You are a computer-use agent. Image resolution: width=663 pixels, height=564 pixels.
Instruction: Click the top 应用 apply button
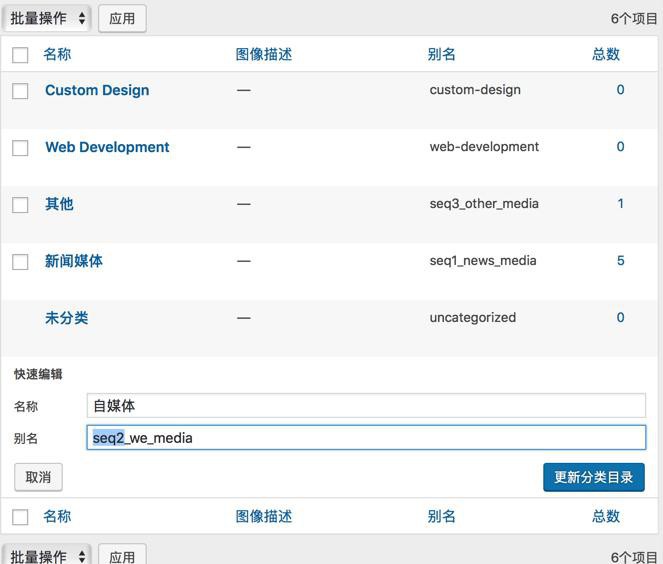click(x=122, y=18)
